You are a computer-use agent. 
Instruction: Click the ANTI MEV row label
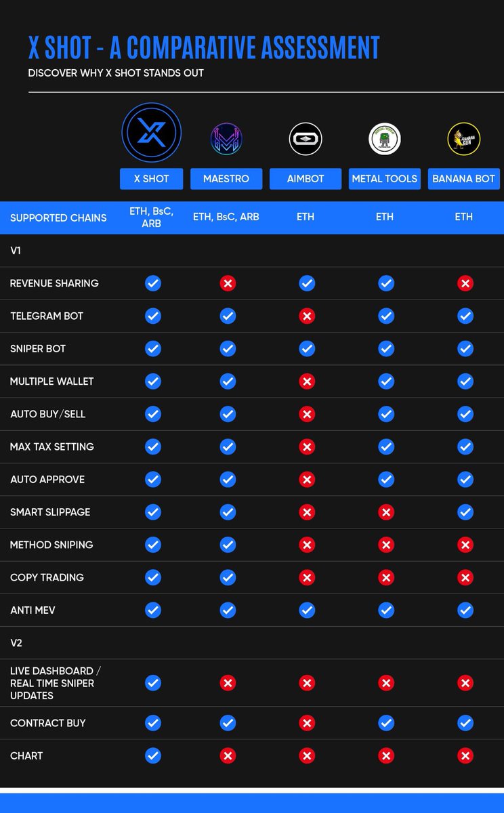pos(33,610)
